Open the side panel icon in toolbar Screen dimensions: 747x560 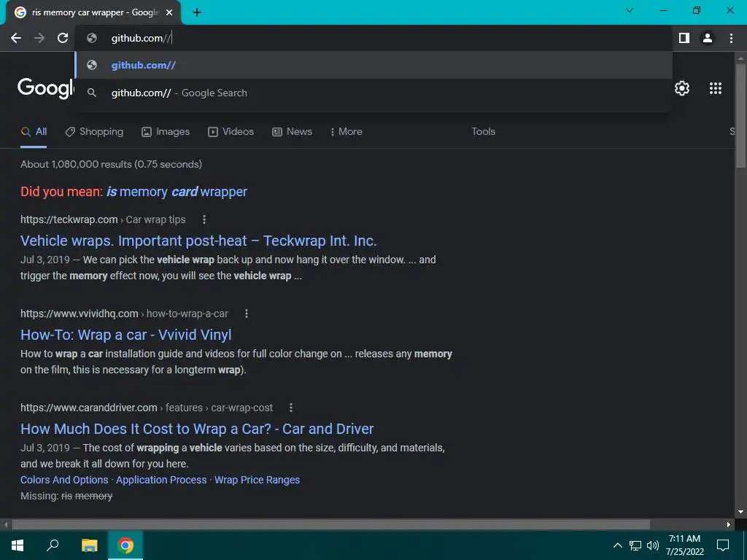coord(684,38)
